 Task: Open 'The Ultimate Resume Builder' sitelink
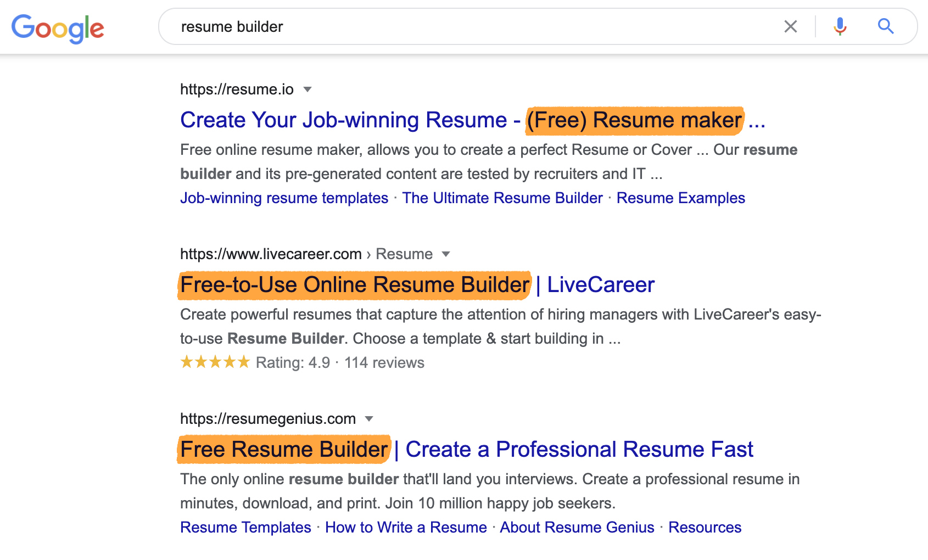click(502, 198)
